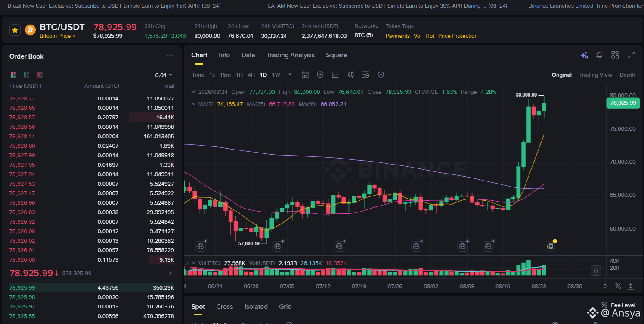Image resolution: width=644 pixels, height=324 pixels.
Task: Show sell orders only view icon
Action: pyautogui.click(x=40, y=75)
